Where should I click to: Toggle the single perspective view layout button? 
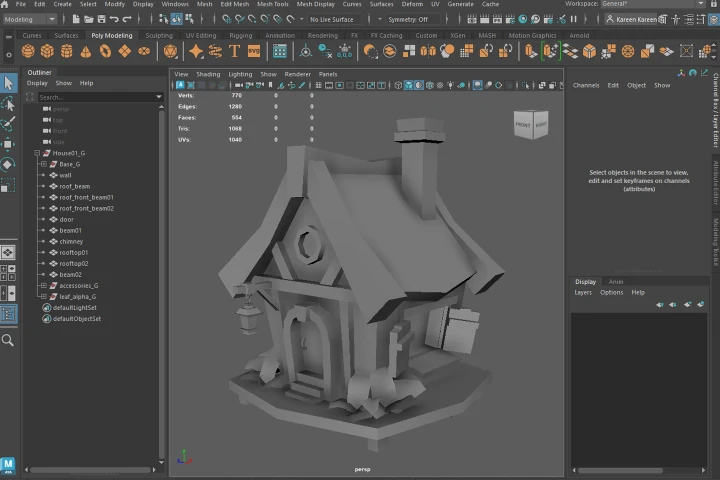pos(8,252)
